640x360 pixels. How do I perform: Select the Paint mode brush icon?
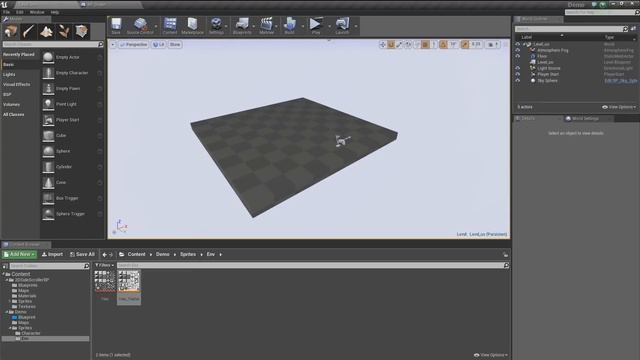(x=29, y=31)
